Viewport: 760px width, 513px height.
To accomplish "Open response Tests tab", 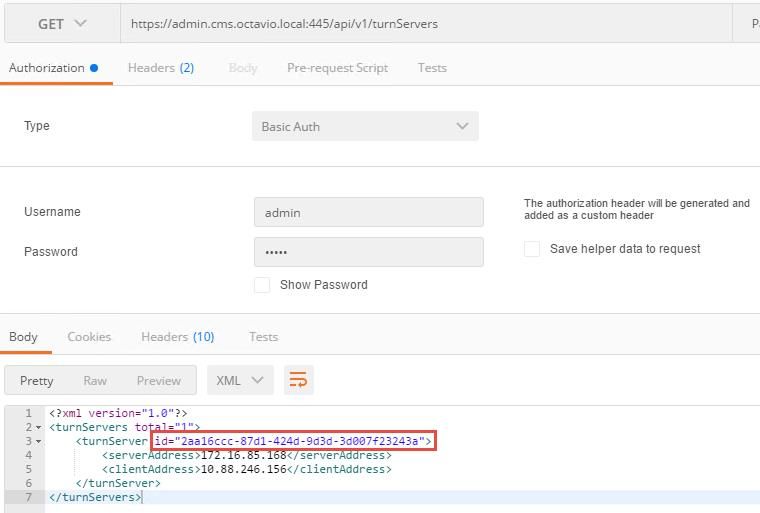I will pos(263,337).
